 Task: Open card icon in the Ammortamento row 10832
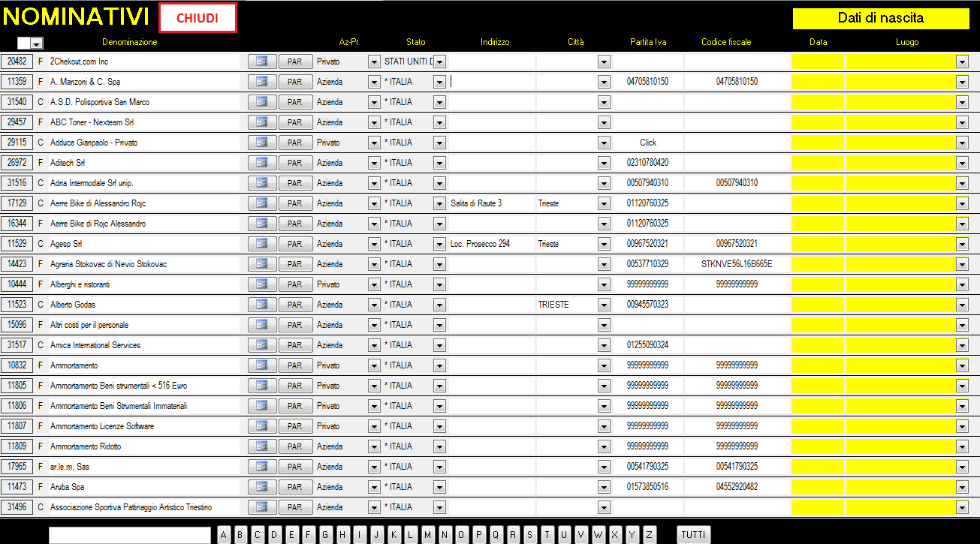pos(262,365)
